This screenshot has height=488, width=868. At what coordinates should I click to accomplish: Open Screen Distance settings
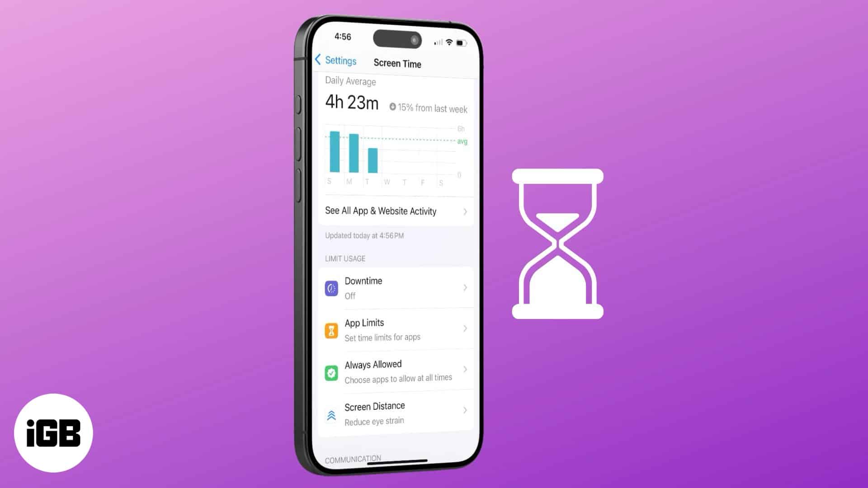coord(396,413)
